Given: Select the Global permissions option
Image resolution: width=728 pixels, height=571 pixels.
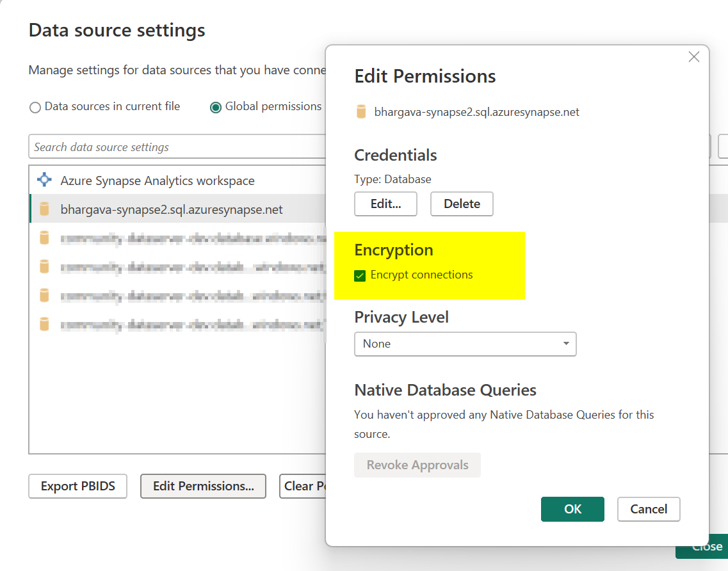Looking at the screenshot, I should [216, 107].
